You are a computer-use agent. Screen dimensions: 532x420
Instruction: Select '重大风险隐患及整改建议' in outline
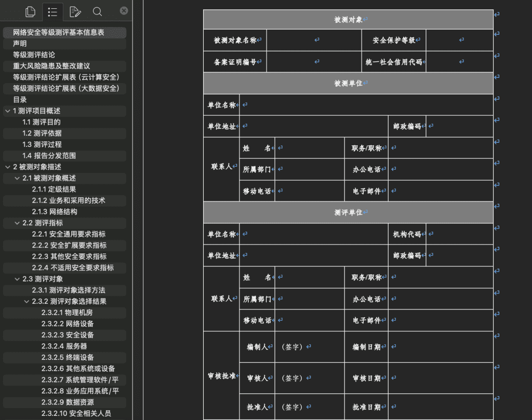[x=51, y=66]
